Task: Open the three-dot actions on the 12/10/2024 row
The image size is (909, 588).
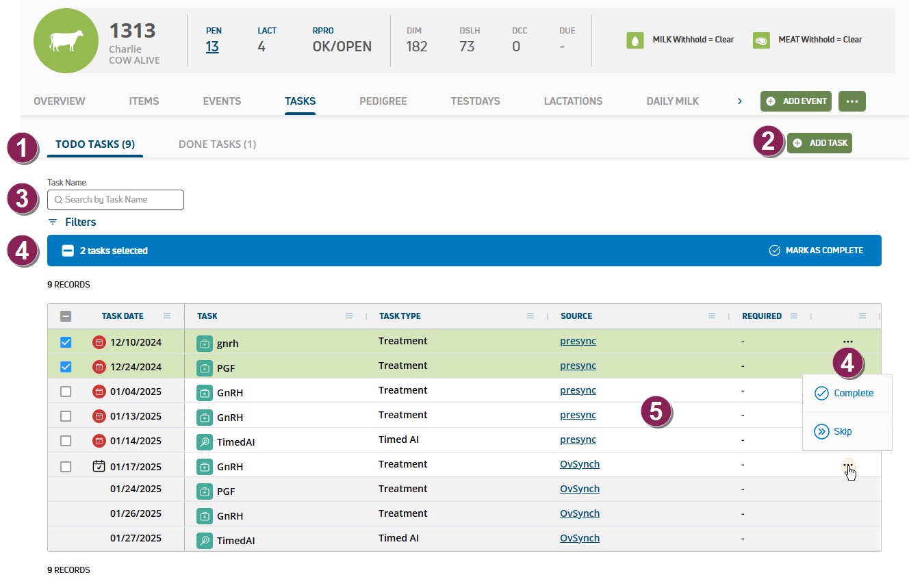Action: click(848, 341)
